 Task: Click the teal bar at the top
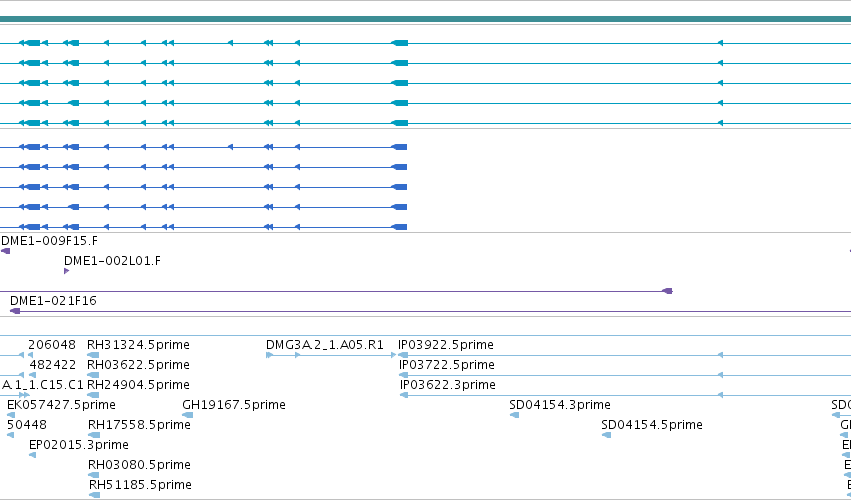pyautogui.click(x=426, y=20)
